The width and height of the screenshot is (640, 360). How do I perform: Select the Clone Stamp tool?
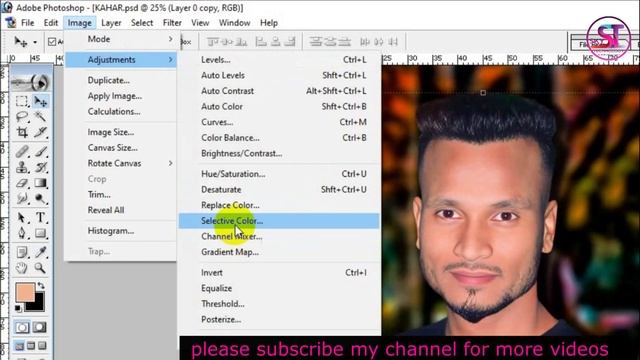tap(22, 167)
